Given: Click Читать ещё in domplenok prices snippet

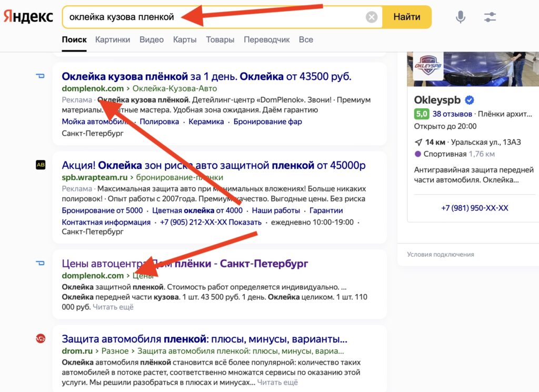Looking at the screenshot, I should (x=113, y=307).
